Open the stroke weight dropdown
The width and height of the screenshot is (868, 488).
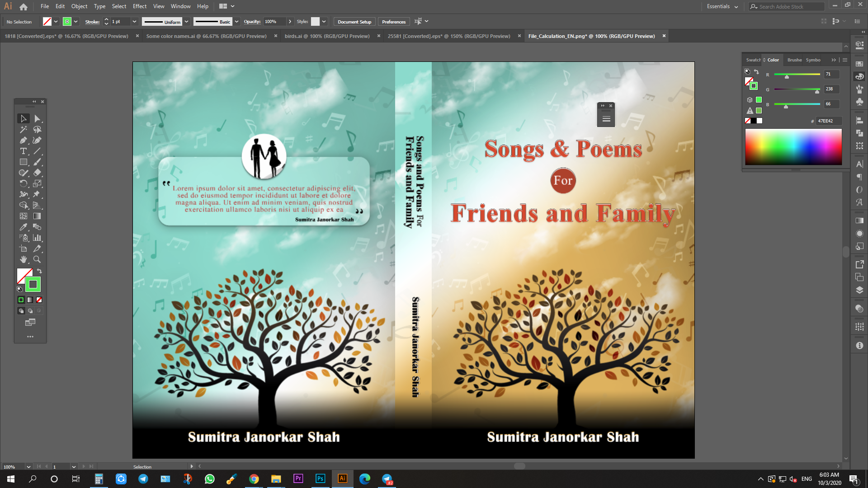pos(134,22)
